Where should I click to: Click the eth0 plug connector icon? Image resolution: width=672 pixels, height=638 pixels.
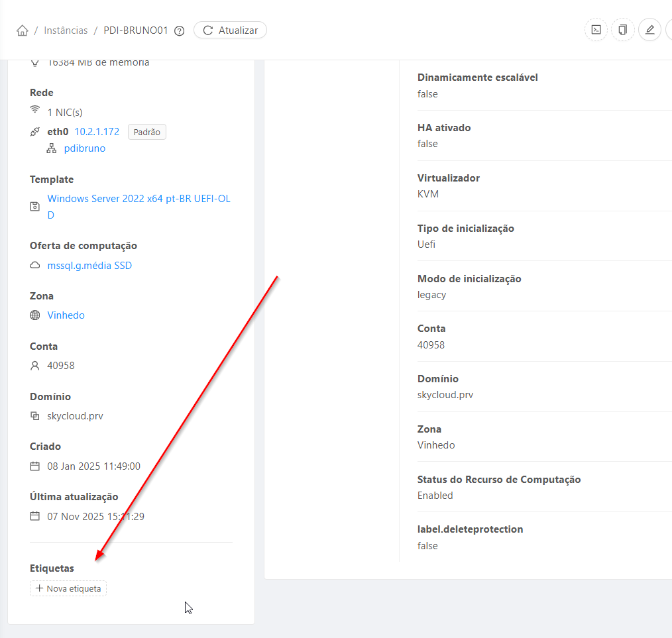(x=35, y=132)
